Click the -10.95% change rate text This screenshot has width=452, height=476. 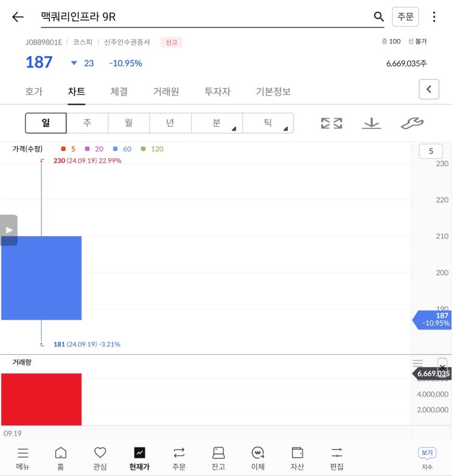[x=125, y=63]
